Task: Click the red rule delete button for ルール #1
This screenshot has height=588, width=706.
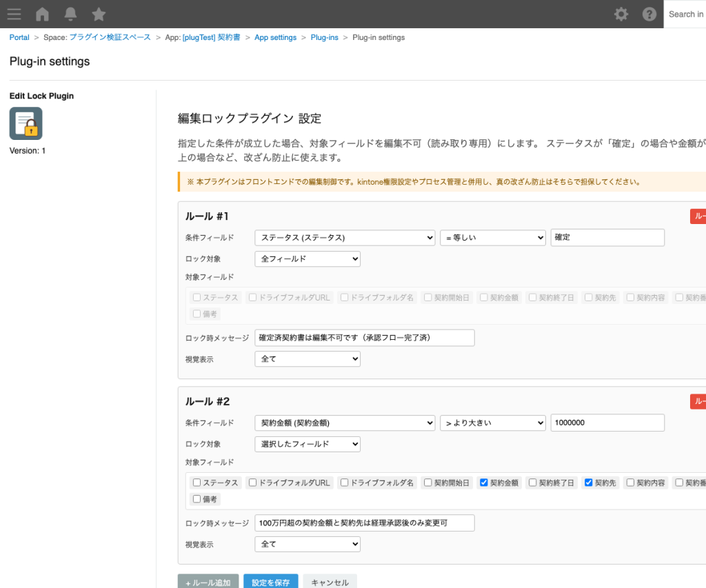Action: click(700, 216)
